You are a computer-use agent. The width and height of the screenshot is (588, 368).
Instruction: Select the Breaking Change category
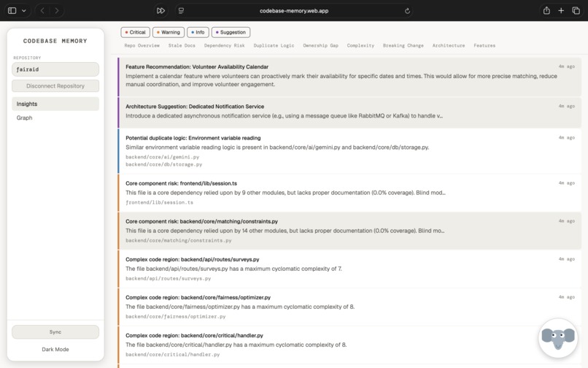click(x=403, y=45)
